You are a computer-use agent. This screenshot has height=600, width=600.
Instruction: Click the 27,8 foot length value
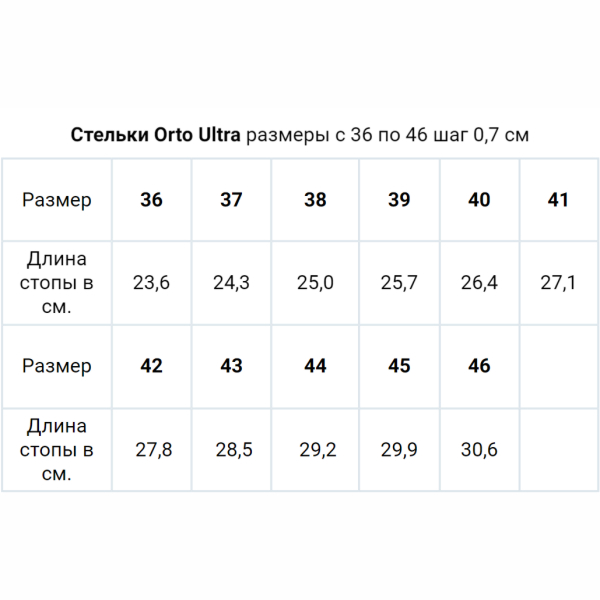click(x=153, y=449)
